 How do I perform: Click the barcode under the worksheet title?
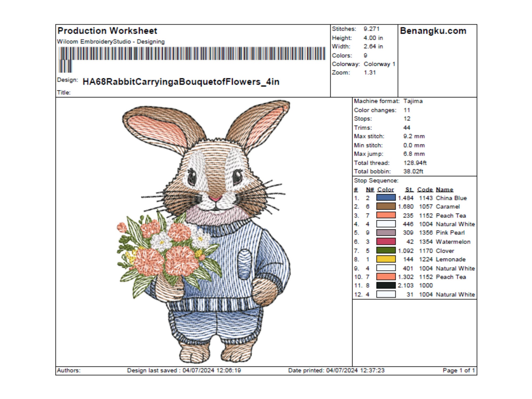(192, 60)
